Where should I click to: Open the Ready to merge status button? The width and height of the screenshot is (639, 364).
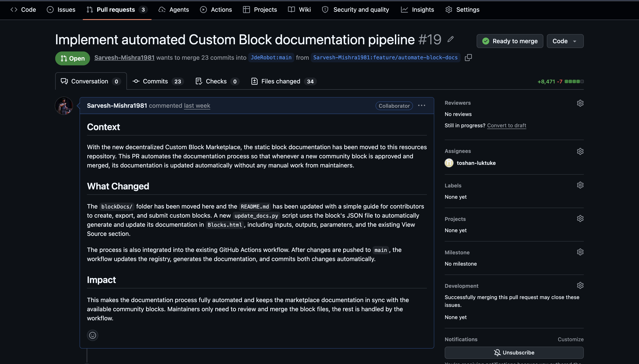pos(510,41)
